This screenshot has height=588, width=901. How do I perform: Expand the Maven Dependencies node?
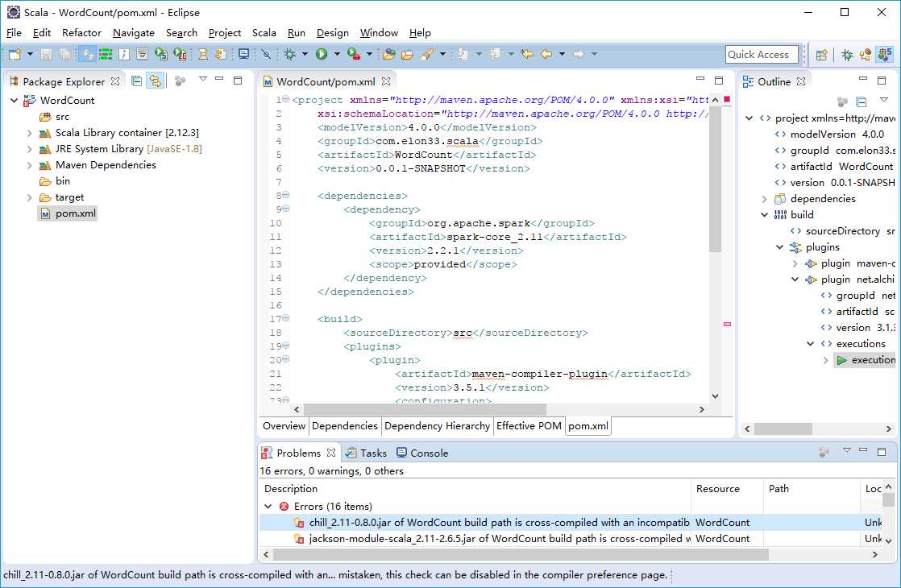coord(29,165)
